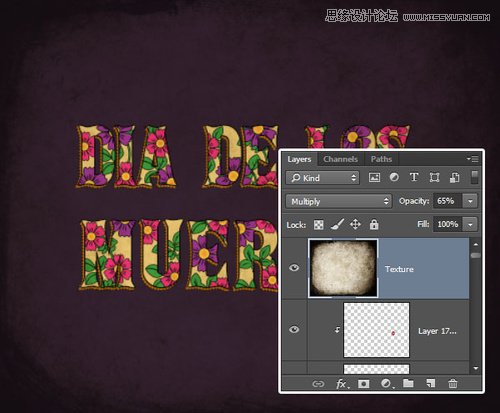Screen dimensions: 500x413
Task: Lock image pixels brush icon
Action: (337, 224)
